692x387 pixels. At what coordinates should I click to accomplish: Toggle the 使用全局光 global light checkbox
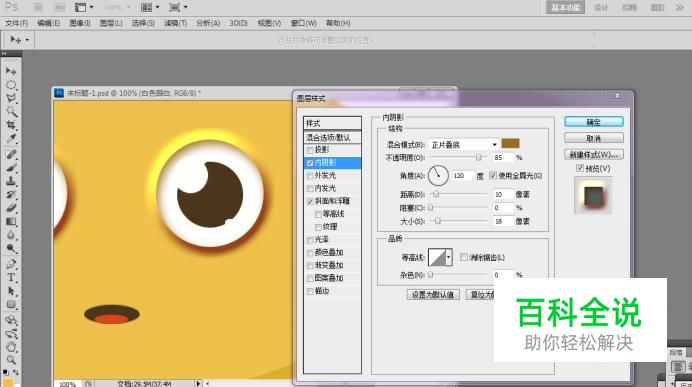(493, 175)
